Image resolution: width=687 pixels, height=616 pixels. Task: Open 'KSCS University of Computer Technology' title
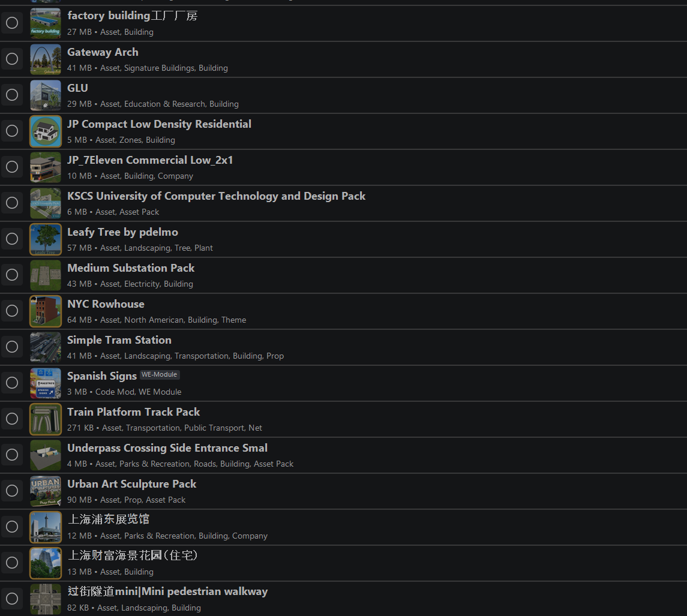(x=216, y=196)
